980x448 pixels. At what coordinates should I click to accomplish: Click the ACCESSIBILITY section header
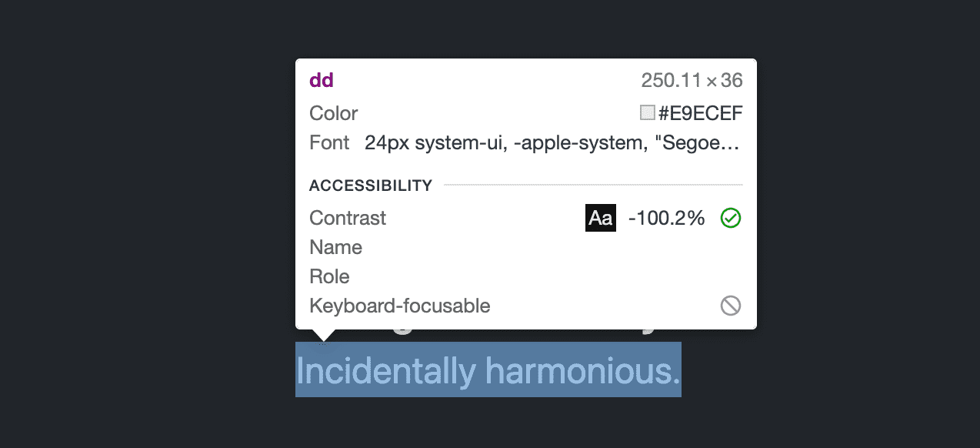click(370, 186)
